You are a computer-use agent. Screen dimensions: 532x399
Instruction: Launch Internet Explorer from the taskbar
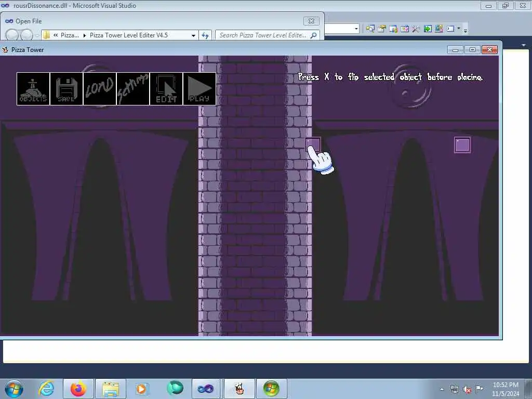tap(46, 389)
